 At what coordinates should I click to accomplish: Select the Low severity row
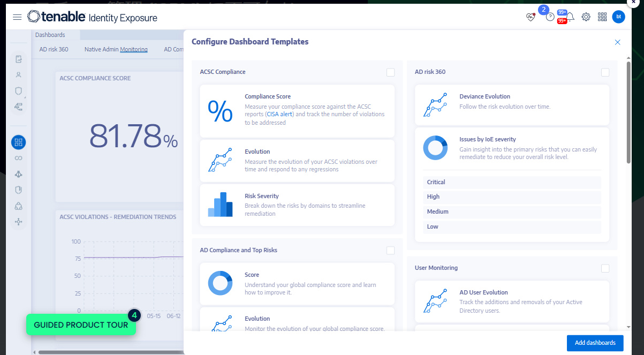[x=512, y=227]
